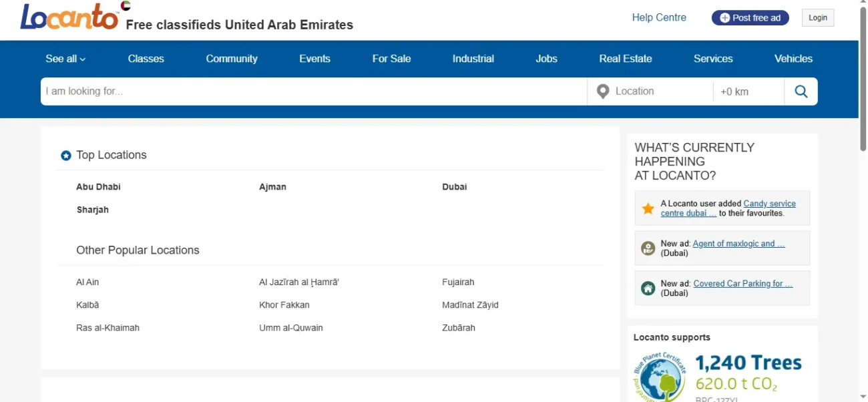The width and height of the screenshot is (868, 402).
Task: Click the Locanto logo
Action: 67,18
